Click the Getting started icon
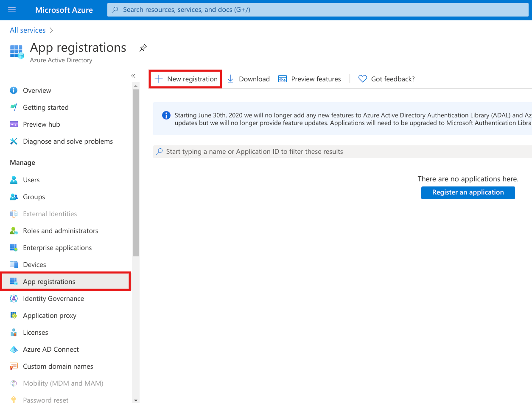Screen dimensions: 532x403 pyautogui.click(x=14, y=107)
